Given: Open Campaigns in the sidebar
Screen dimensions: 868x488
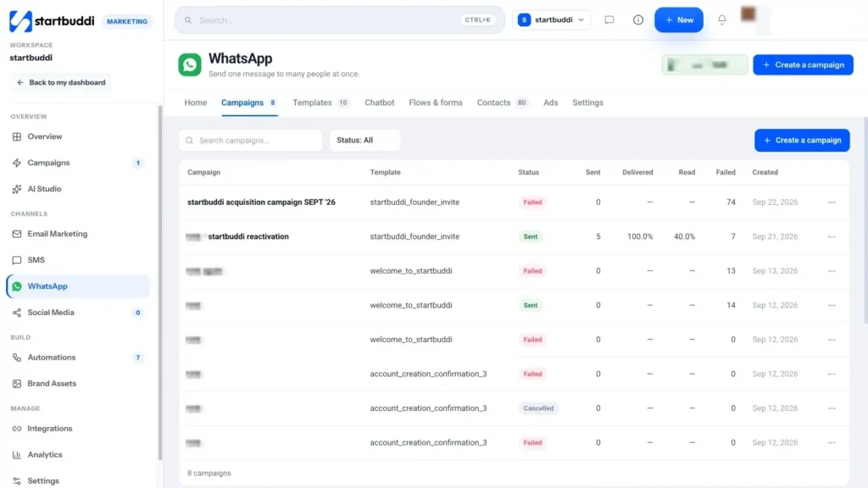Looking at the screenshot, I should 78,163.
